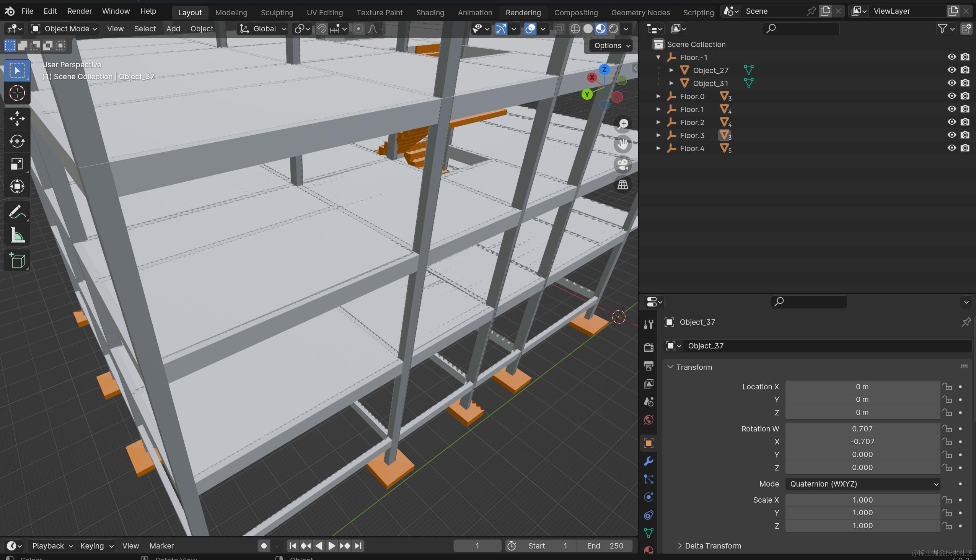
Task: Open the Rotation Mode dropdown
Action: [x=862, y=484]
